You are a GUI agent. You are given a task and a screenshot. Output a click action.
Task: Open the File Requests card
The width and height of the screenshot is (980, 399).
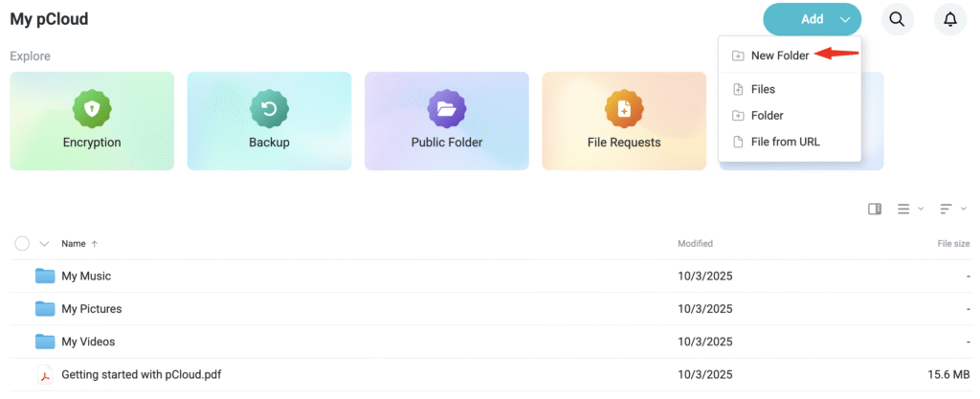point(624,121)
